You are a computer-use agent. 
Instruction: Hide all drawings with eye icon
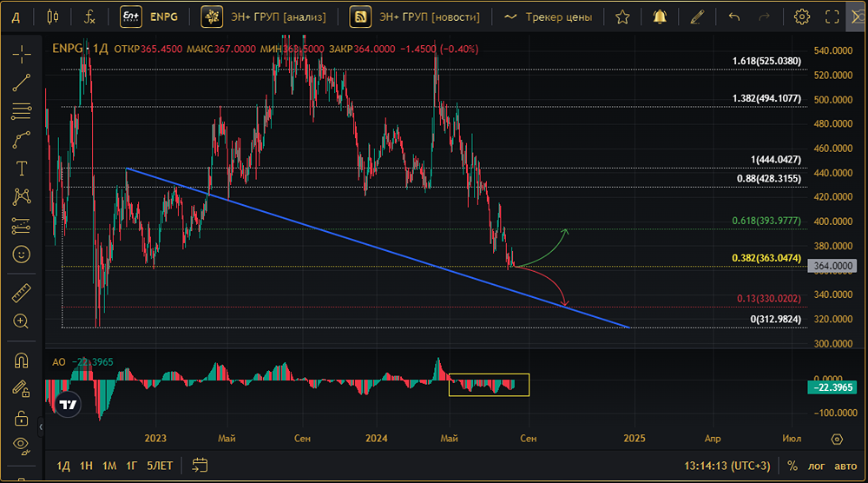coord(22,446)
